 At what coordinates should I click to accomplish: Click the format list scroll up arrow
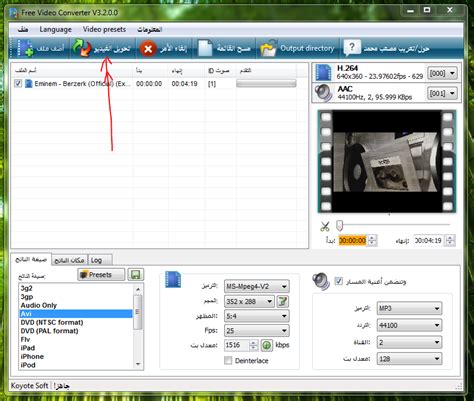click(138, 289)
